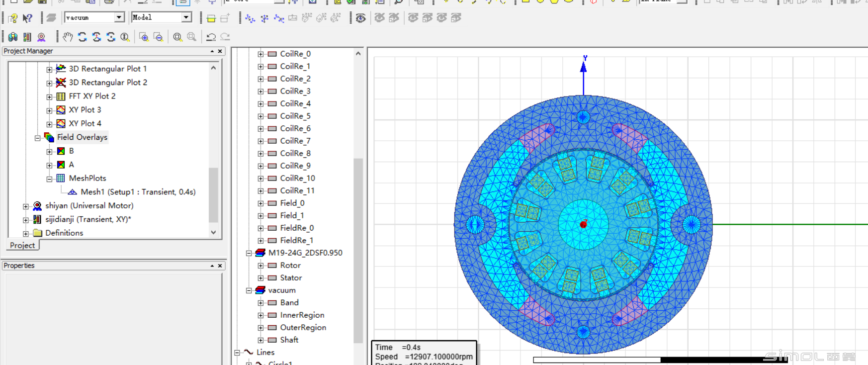Screen dimensions: 868x365
Task: Click the 3D Rectangular Plot 1 icon
Action: pos(61,69)
